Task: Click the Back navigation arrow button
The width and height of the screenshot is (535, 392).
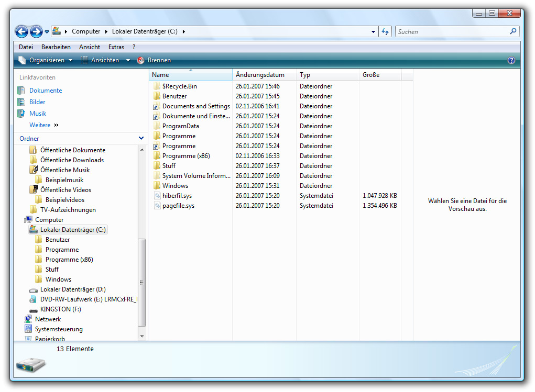Action: (x=21, y=32)
